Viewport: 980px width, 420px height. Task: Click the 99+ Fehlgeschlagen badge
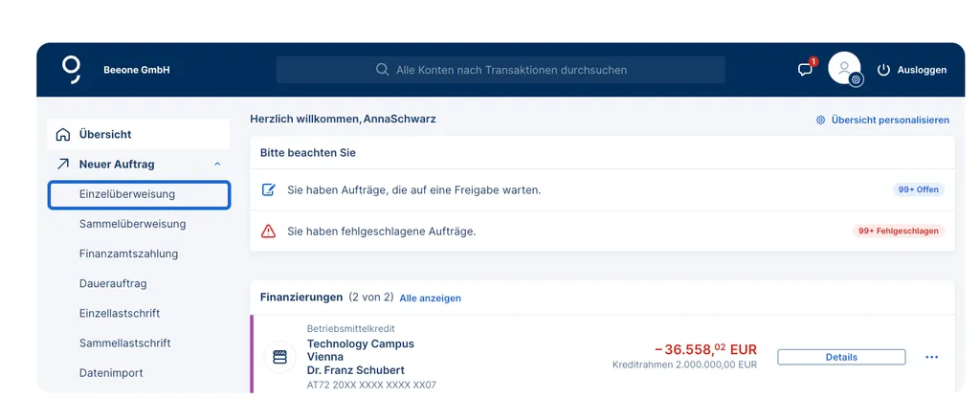(898, 232)
